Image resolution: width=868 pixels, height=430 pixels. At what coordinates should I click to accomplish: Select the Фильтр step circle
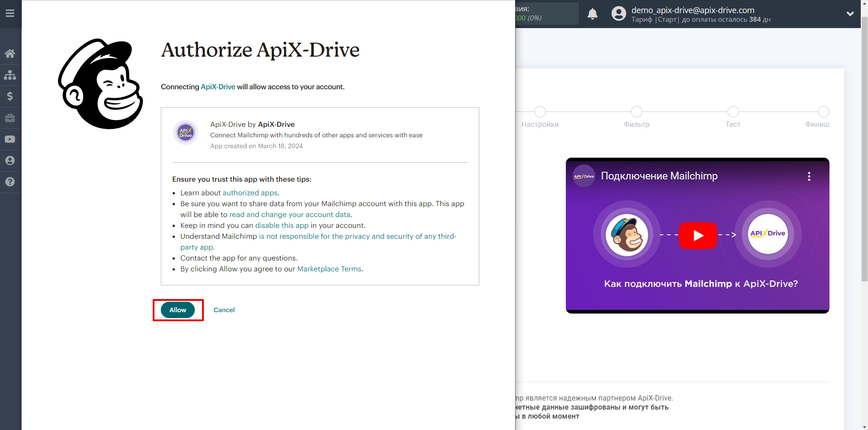637,111
